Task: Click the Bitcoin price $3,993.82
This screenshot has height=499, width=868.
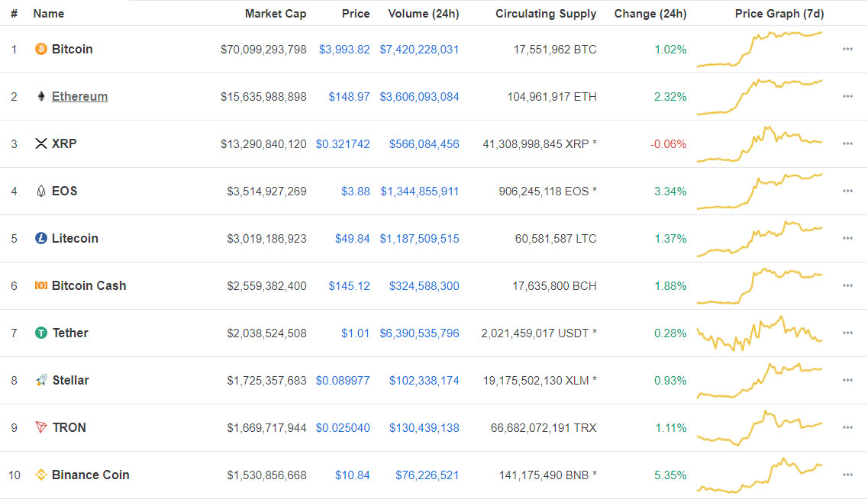Action: (344, 50)
